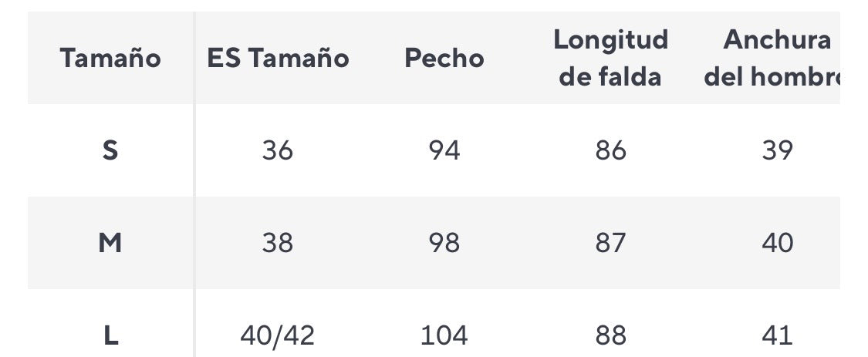The width and height of the screenshot is (868, 357).
Task: Choose the L size row label
Action: tap(110, 335)
